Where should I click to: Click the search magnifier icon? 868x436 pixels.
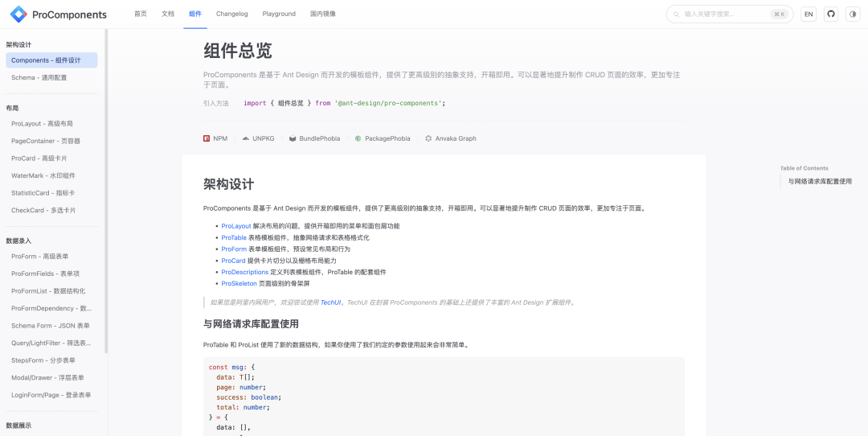click(x=677, y=14)
